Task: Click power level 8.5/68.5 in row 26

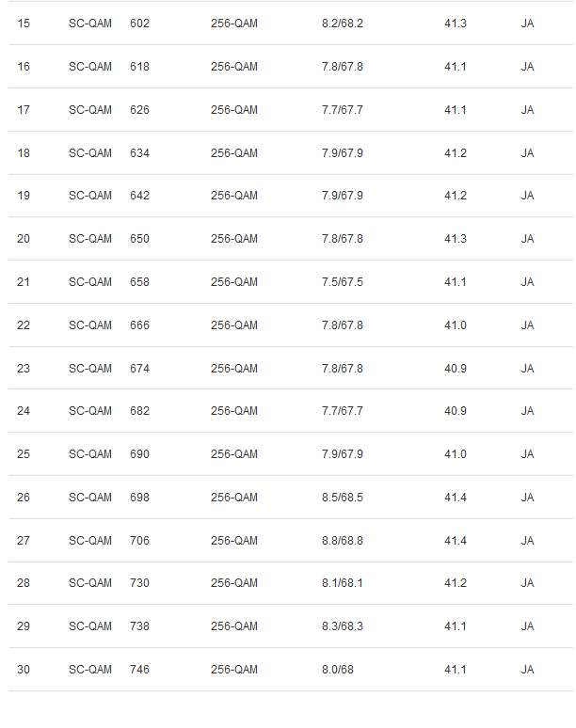Action: point(343,498)
